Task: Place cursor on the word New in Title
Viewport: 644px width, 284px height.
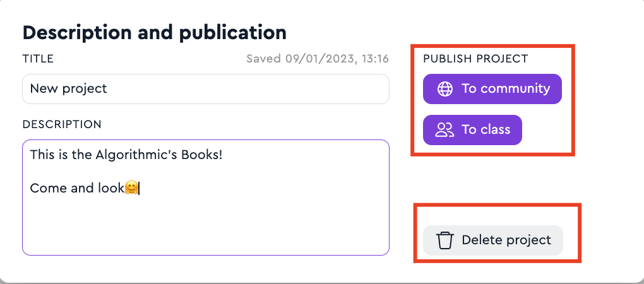Action: point(44,89)
